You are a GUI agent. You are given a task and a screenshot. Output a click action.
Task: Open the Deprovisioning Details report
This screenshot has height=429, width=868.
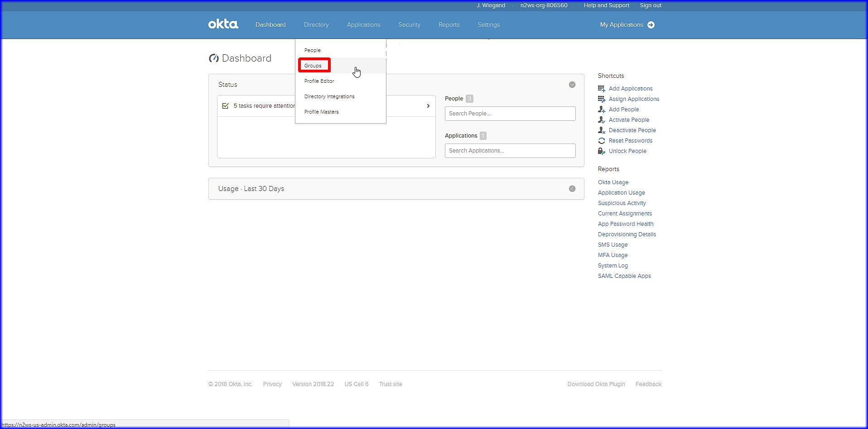(627, 234)
